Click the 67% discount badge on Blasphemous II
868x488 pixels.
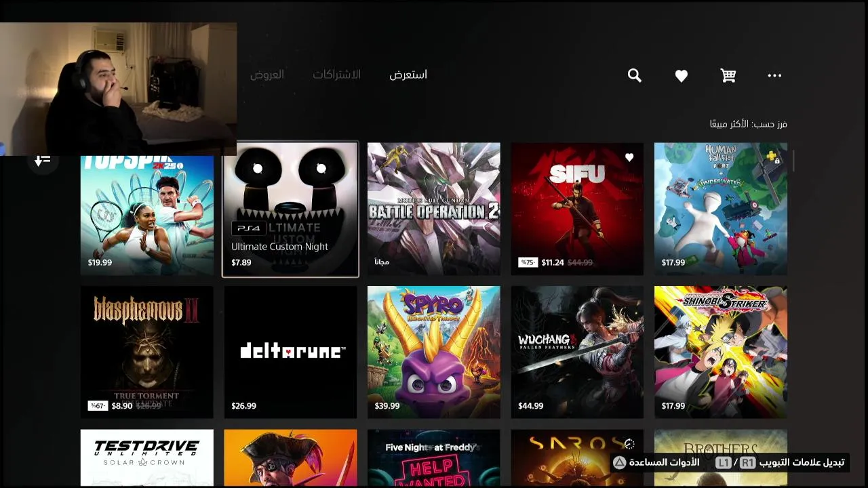98,406
